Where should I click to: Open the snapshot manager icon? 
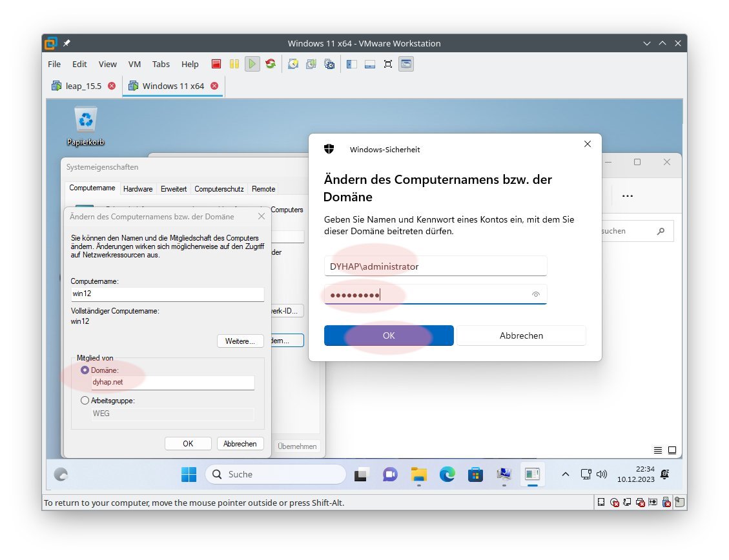[329, 64]
